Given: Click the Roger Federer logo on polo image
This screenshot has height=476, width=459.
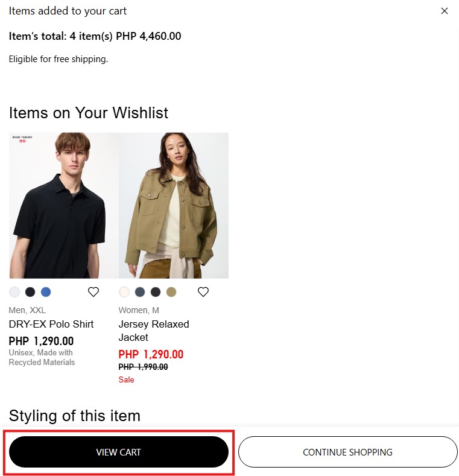Looking at the screenshot, I should 22,139.
